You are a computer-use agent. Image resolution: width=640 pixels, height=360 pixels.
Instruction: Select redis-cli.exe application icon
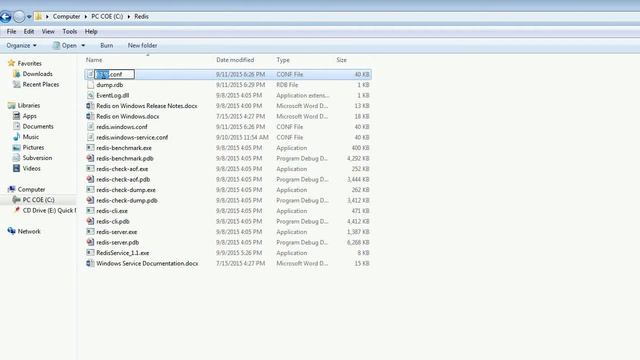click(90, 211)
